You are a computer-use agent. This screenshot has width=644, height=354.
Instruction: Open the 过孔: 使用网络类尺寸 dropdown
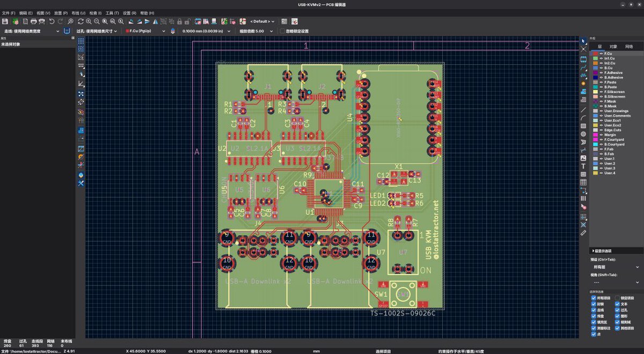(x=97, y=31)
